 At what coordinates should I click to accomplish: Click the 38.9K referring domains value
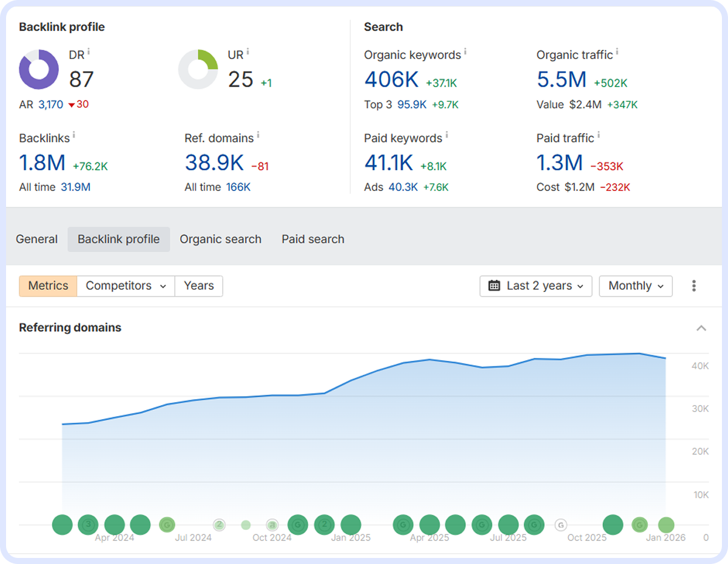pos(214,163)
